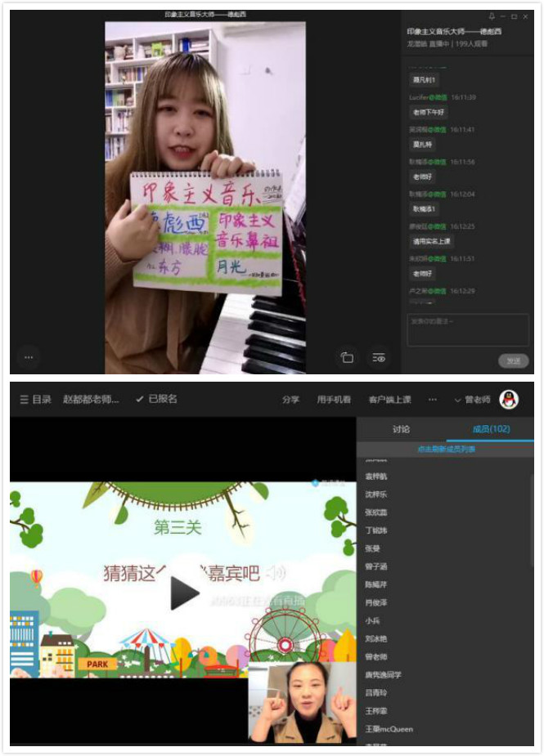Select the member ending with 同学
The image size is (544, 756).
pyautogui.click(x=383, y=675)
